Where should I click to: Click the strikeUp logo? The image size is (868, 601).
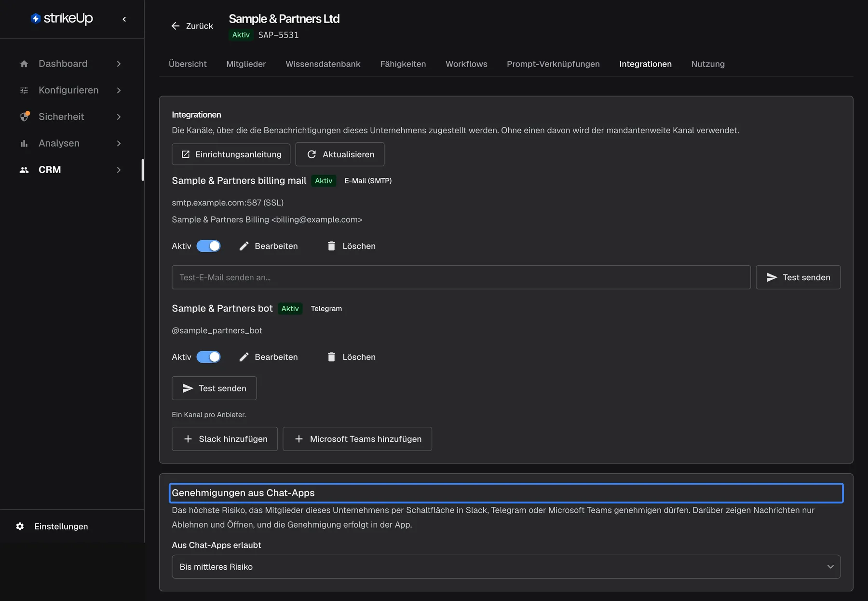coord(62,18)
